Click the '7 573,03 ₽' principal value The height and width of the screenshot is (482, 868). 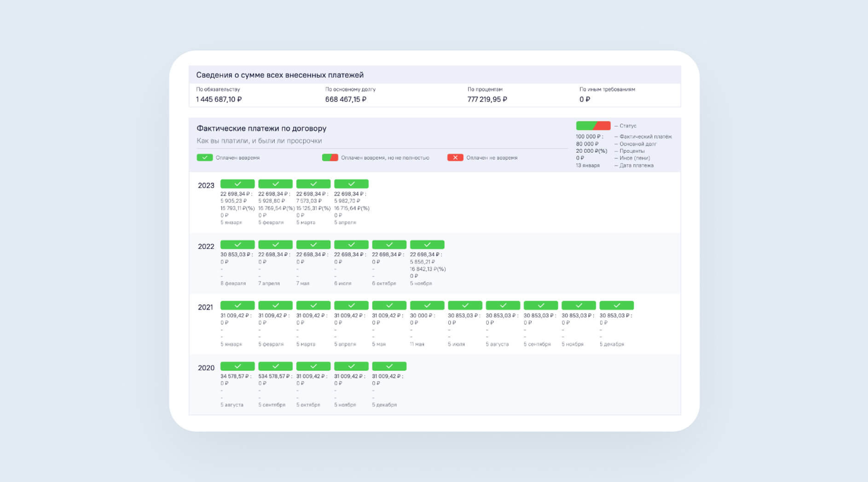[x=309, y=201]
